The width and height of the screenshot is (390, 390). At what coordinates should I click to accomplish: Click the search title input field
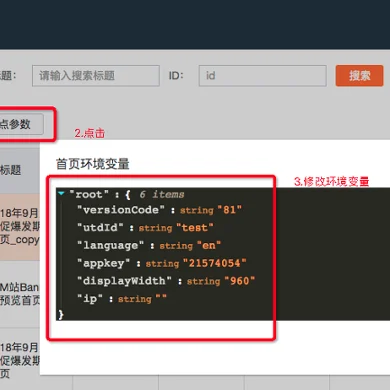pyautogui.click(x=96, y=76)
